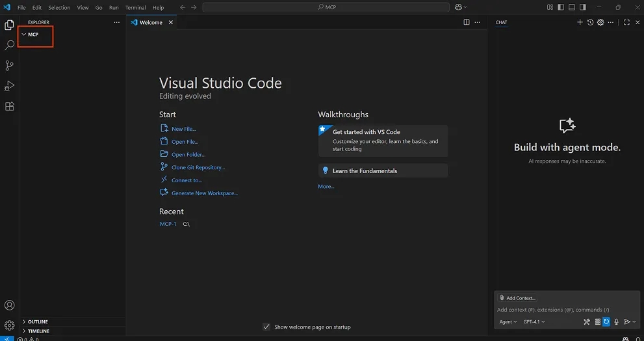Screen dimensions: 644x341
Task: Click the Copilot status icon in status bar
Action: pos(625,339)
